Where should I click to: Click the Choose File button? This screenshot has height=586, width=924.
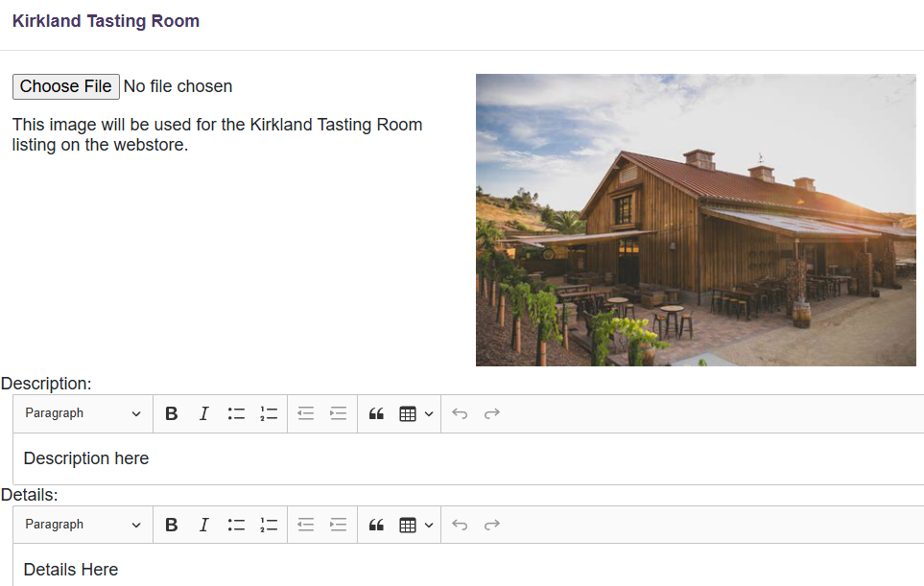[66, 86]
